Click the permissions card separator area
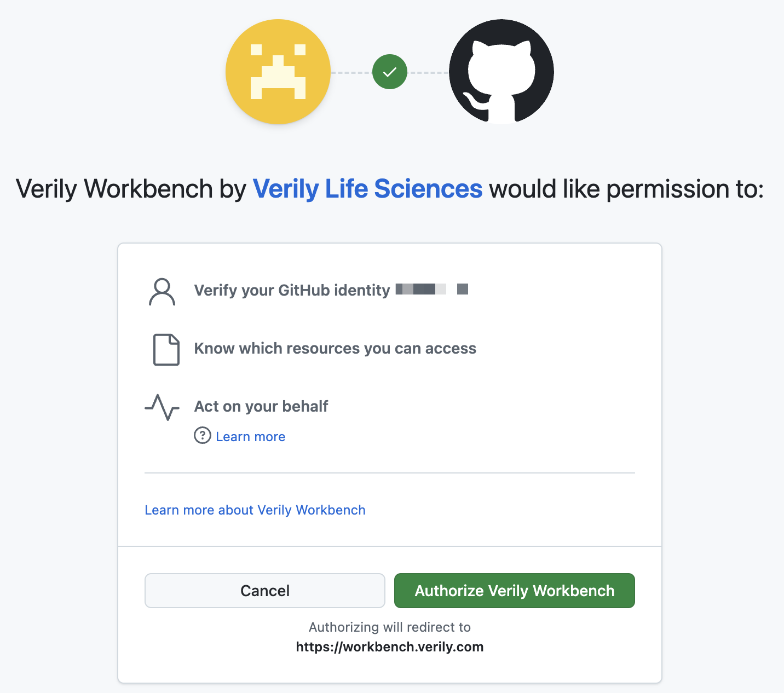784x693 pixels. pyautogui.click(x=389, y=472)
